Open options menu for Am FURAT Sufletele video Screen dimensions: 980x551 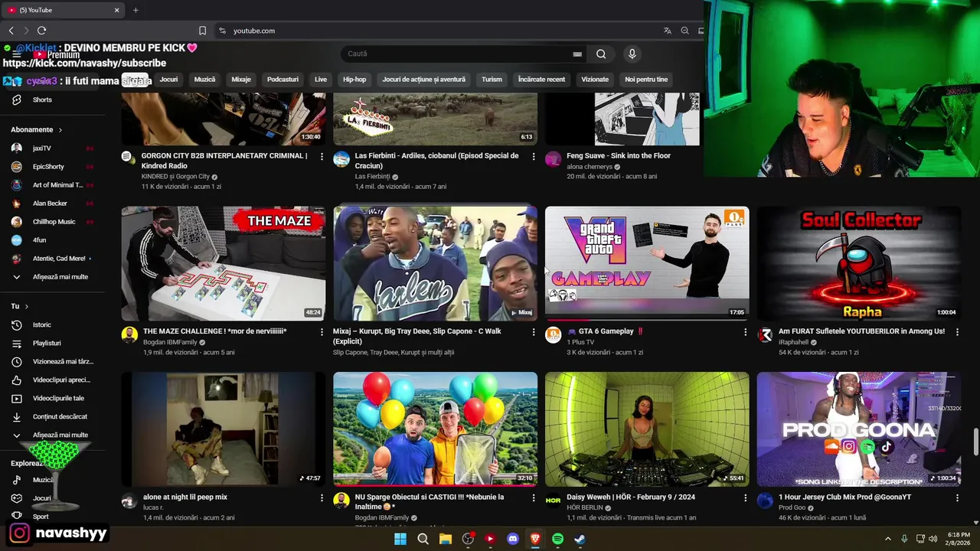pyautogui.click(x=957, y=332)
